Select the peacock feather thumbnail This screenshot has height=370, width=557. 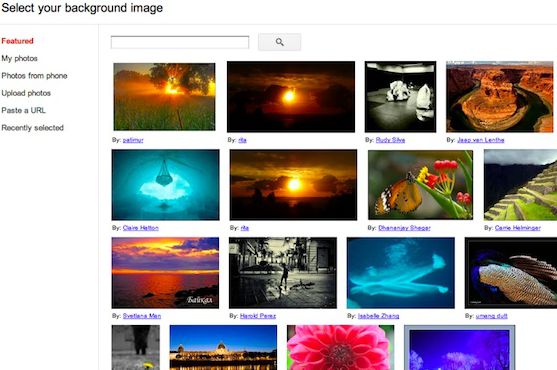(x=511, y=273)
